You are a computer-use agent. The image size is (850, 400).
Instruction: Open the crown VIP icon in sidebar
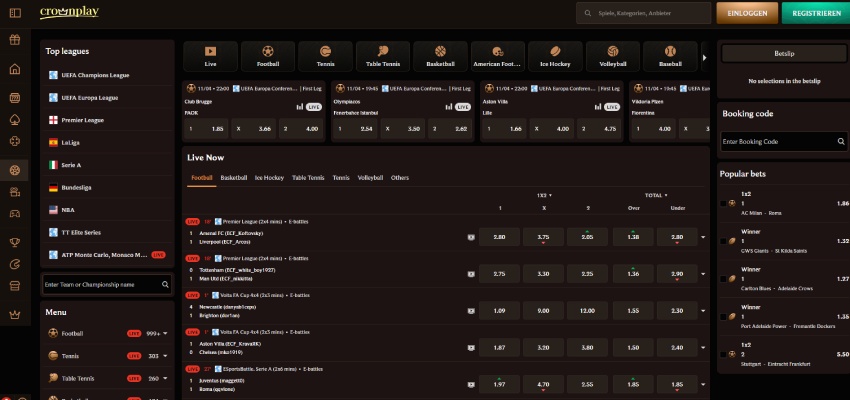pyautogui.click(x=15, y=314)
